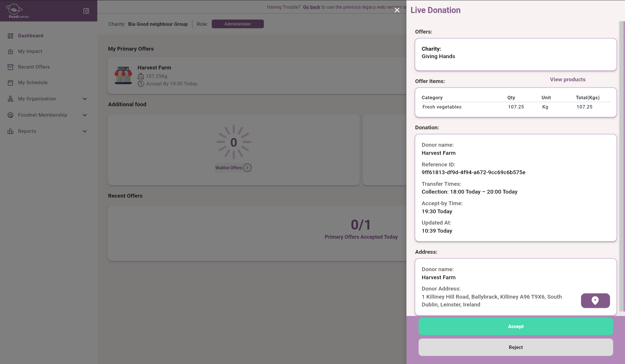Open Recent Offers menu item
The height and width of the screenshot is (364, 625).
point(34,67)
